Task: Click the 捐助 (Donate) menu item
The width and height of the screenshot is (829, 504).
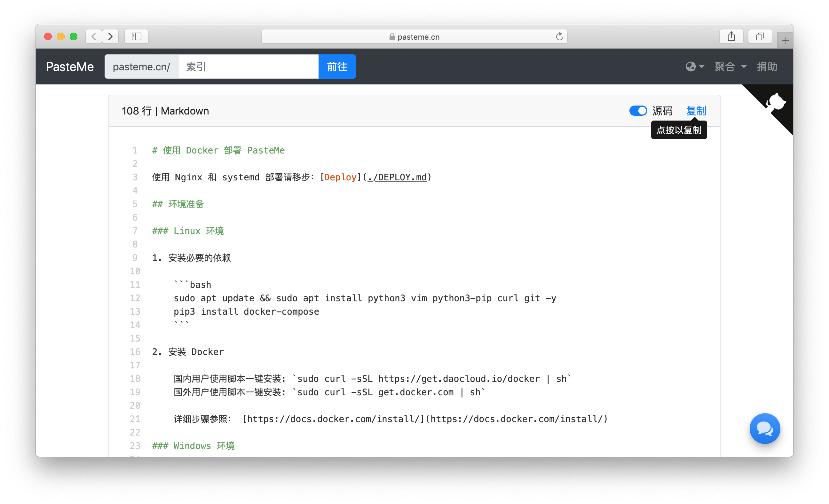Action: 767,66
